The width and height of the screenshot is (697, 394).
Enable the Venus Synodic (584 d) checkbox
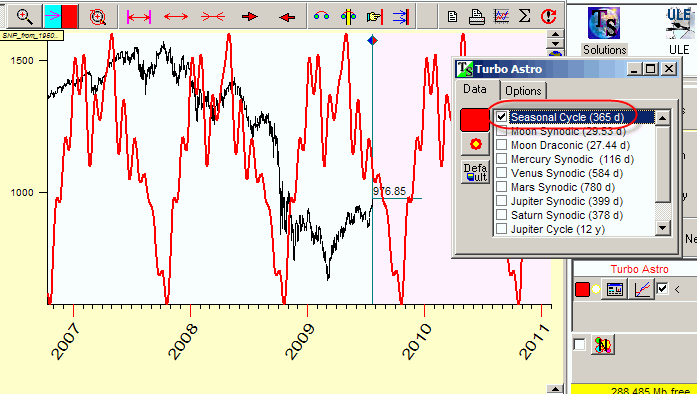coord(502,173)
